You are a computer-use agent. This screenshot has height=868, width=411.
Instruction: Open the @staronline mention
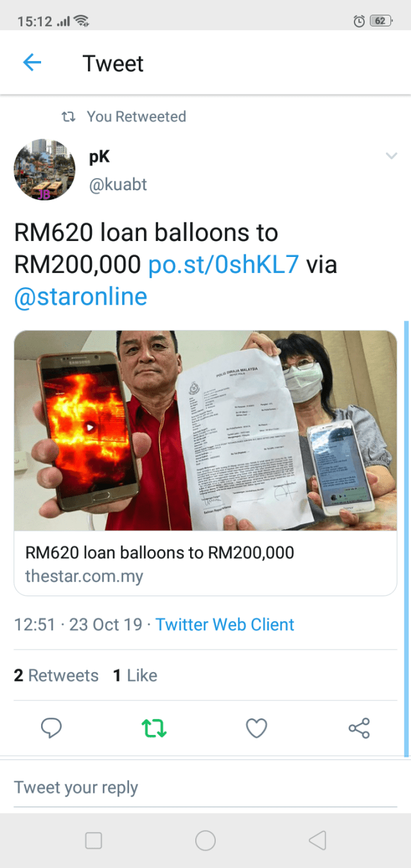coord(81,297)
